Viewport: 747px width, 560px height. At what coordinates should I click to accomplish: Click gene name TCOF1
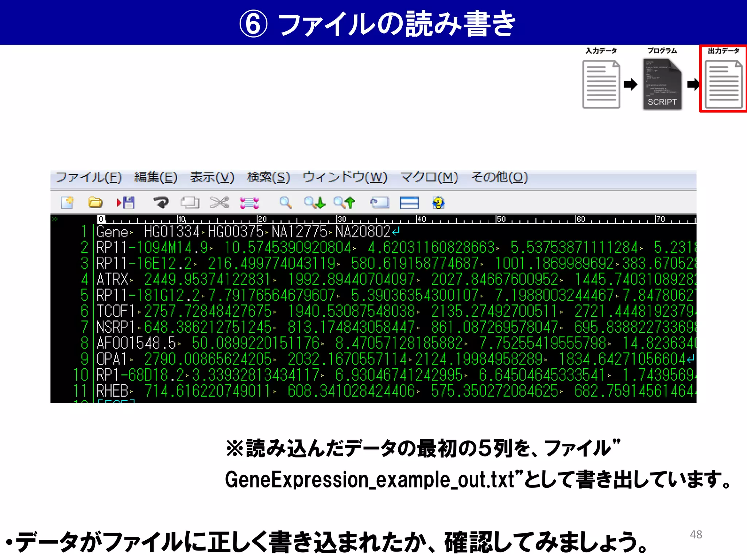116,311
